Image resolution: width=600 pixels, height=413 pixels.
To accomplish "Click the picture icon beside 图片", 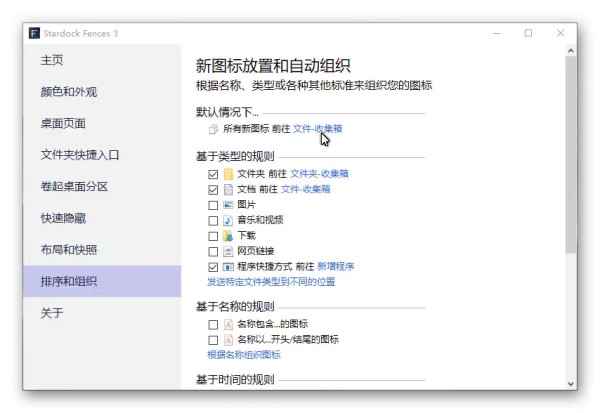I will [228, 205].
